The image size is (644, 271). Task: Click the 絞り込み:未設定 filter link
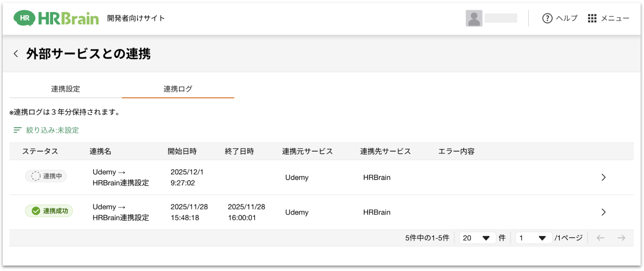52,130
